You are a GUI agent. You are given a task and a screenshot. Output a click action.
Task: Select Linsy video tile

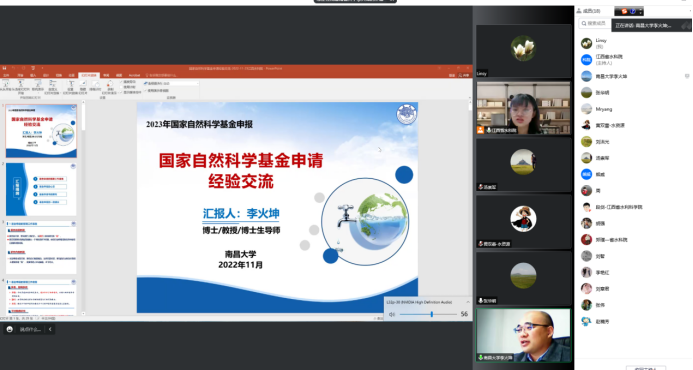523,51
